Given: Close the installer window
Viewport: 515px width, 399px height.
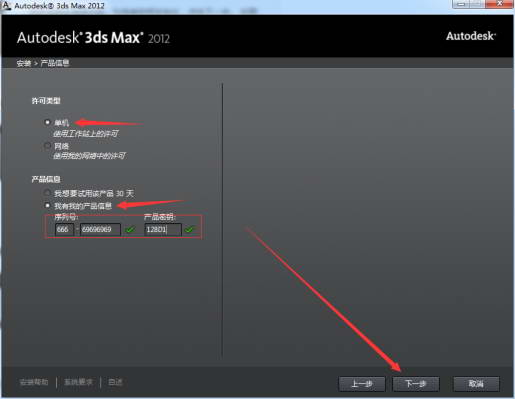Looking at the screenshot, I should [x=499, y=4].
